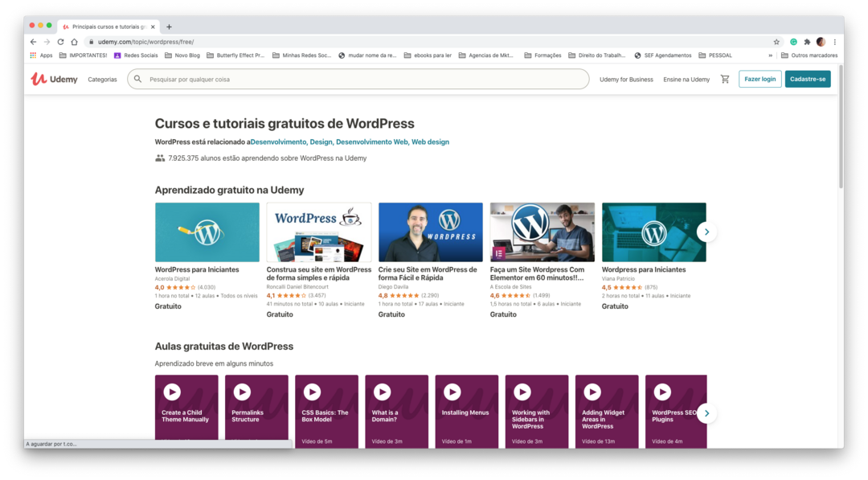The height and width of the screenshot is (480, 868).
Task: Open Chrome three-dot menu
Action: click(835, 42)
